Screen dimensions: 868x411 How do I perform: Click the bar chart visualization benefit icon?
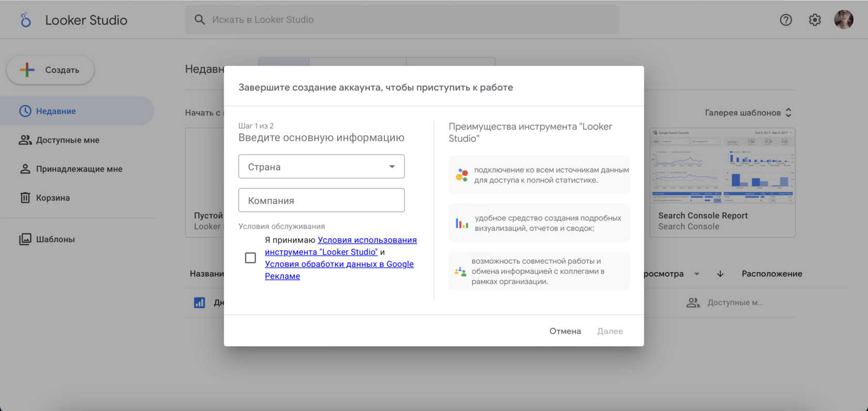tap(461, 223)
